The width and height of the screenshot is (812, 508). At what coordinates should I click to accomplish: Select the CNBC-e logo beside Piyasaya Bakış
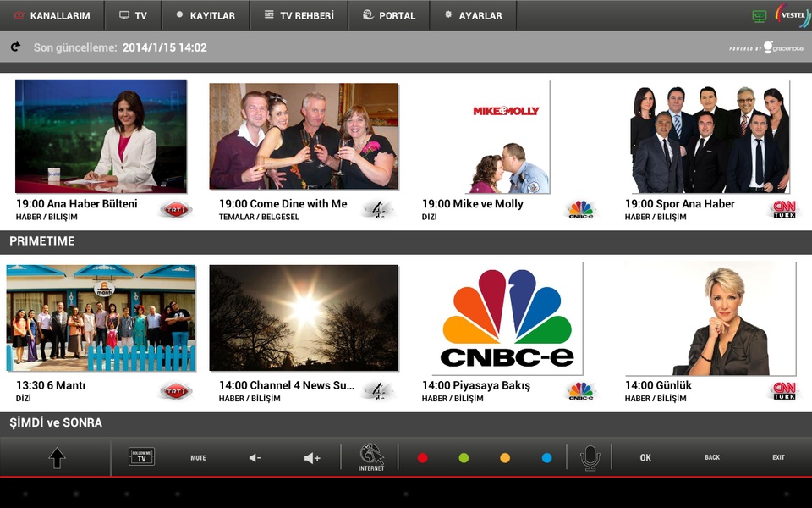(581, 391)
